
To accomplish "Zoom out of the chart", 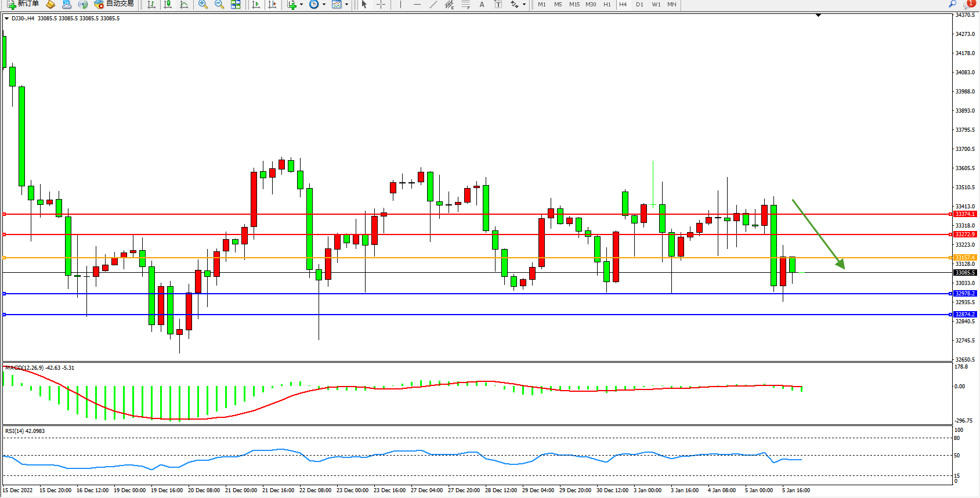I will (219, 5).
